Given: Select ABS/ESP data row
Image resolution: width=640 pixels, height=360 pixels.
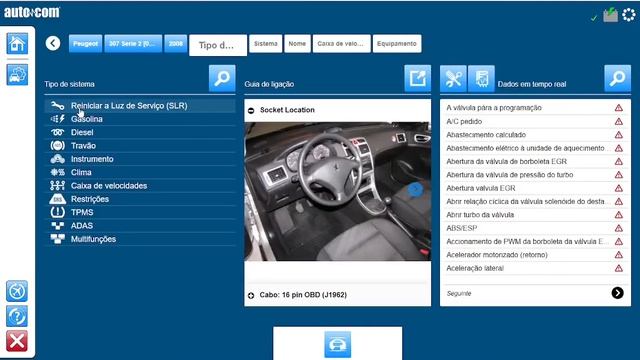Looking at the screenshot, I should tap(535, 228).
